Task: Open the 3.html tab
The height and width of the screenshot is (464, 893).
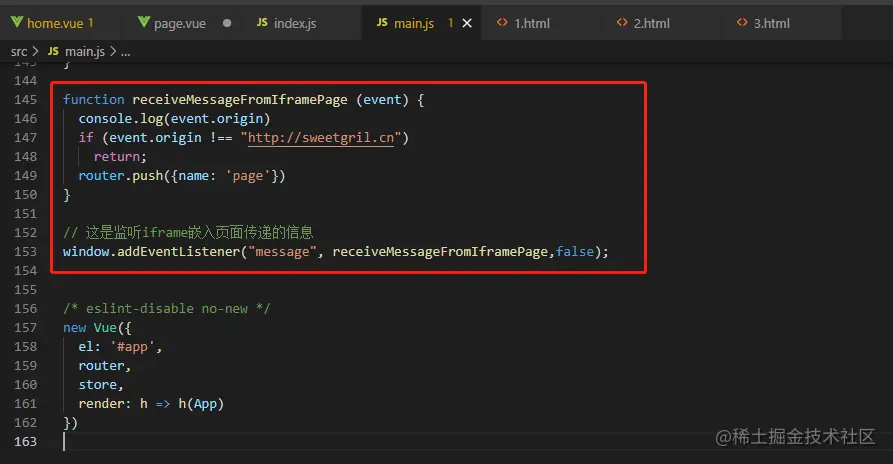Action: (772, 23)
